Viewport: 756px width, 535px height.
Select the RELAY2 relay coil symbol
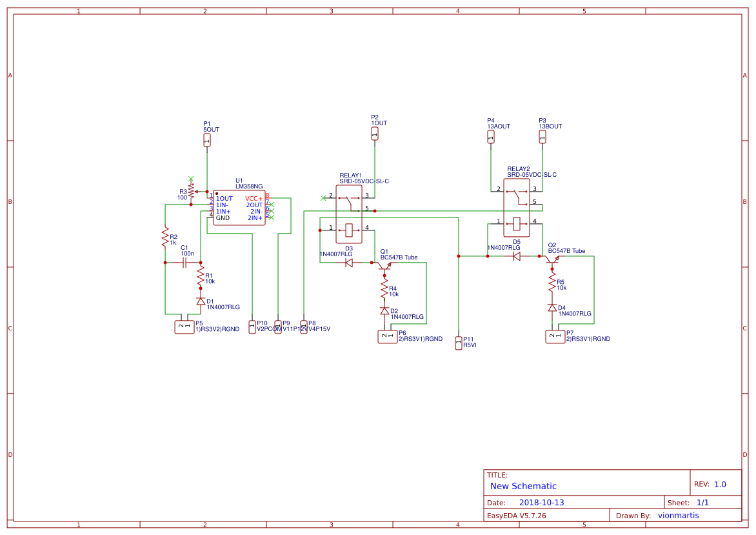(516, 223)
